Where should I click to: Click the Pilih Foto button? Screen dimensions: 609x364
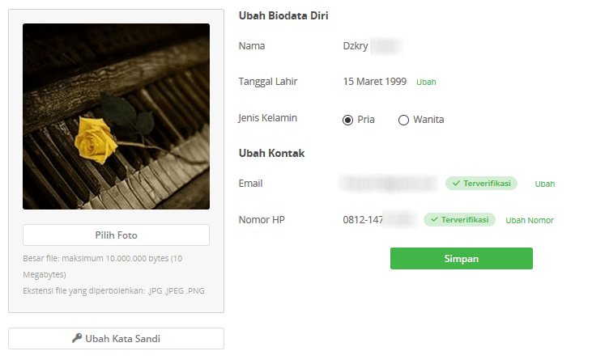click(116, 235)
